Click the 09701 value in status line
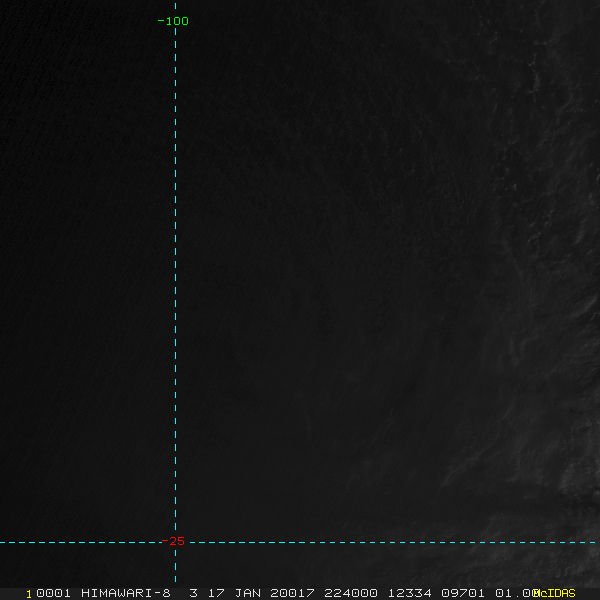Image resolution: width=600 pixels, height=600 pixels. point(465,593)
